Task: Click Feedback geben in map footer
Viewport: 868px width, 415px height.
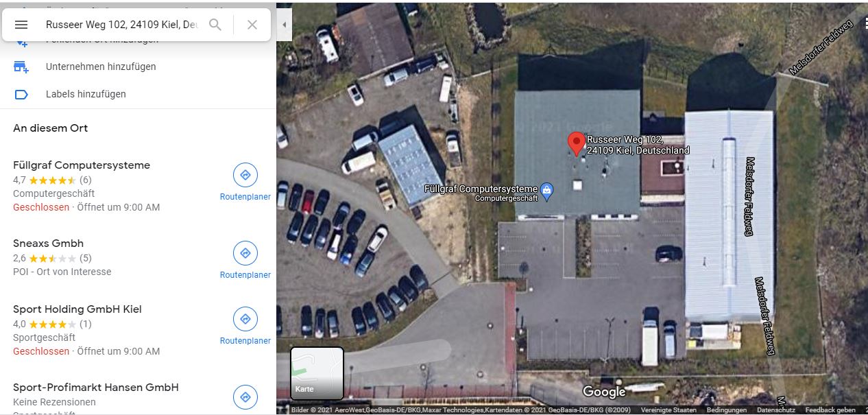Action: pyautogui.click(x=830, y=410)
